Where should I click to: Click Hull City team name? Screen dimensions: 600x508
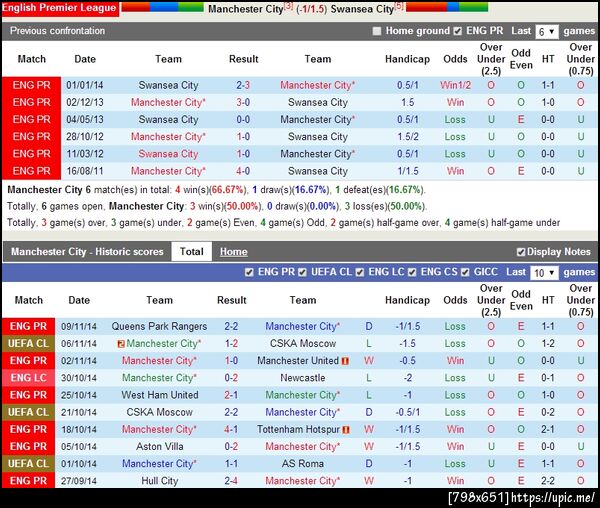tap(160, 481)
